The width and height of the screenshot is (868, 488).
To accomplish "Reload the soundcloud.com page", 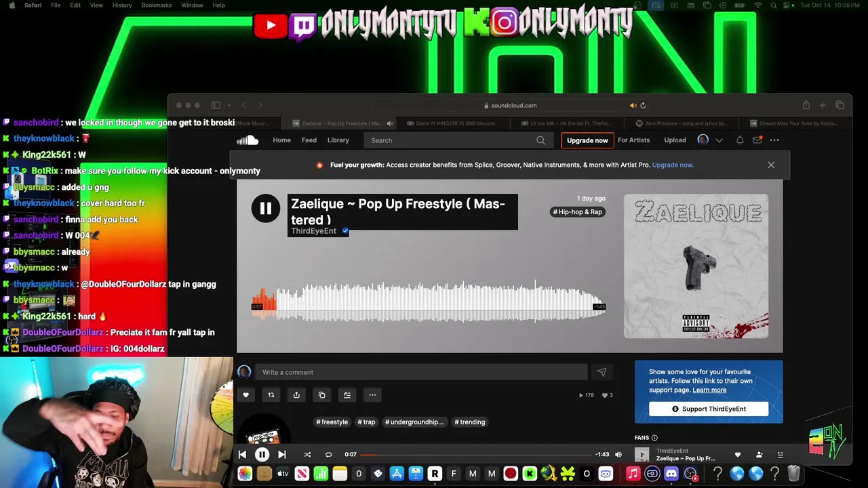I will pos(643,105).
